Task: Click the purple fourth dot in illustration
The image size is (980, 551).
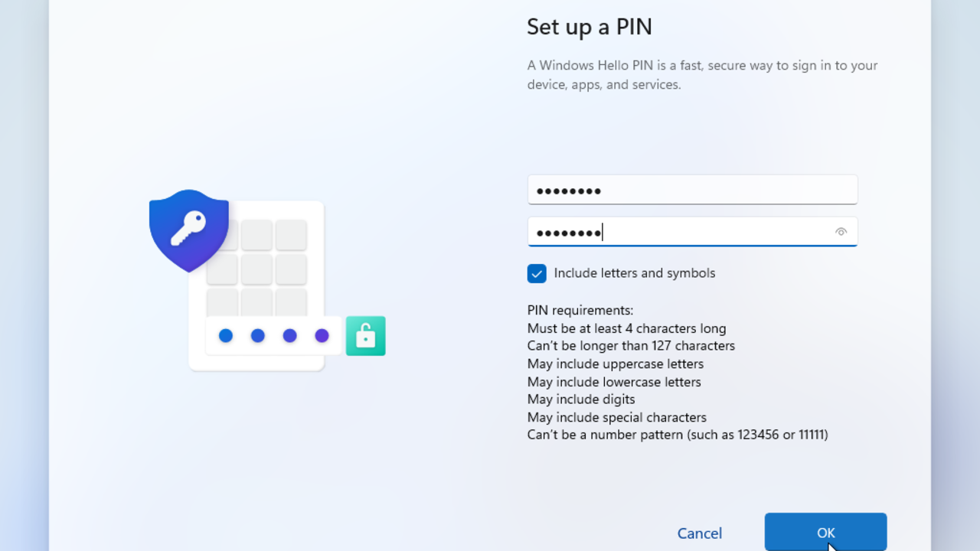Action: (322, 335)
